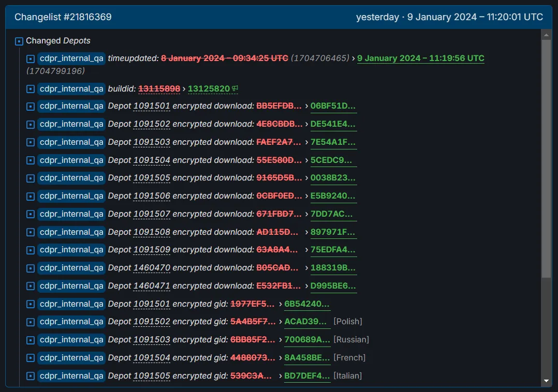
Task: Open Depot 1091509 link
Action: point(152,250)
